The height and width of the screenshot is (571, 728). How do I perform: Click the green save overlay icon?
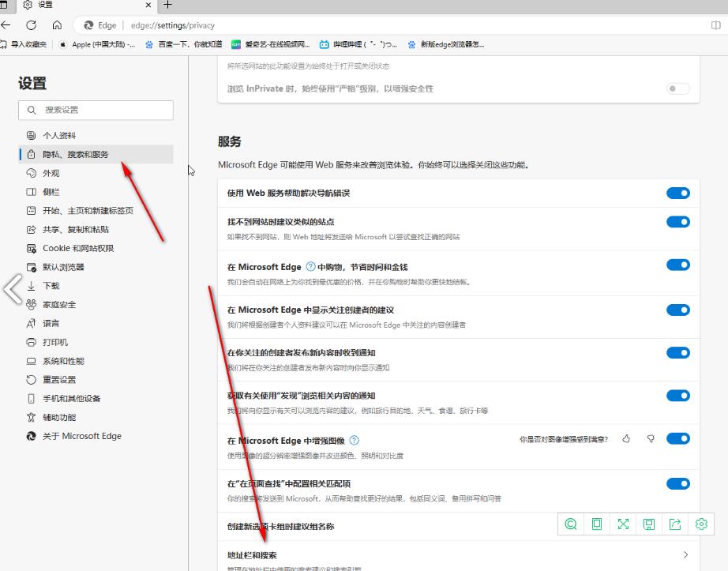click(x=648, y=524)
